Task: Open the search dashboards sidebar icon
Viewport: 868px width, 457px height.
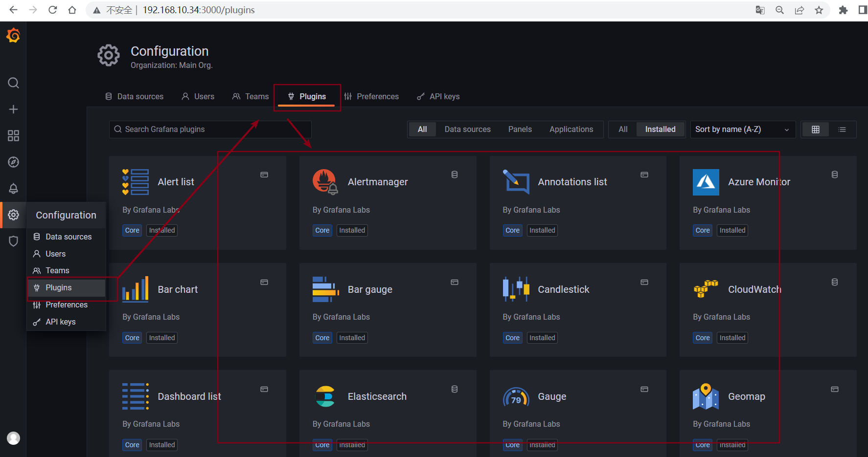Action: tap(13, 83)
